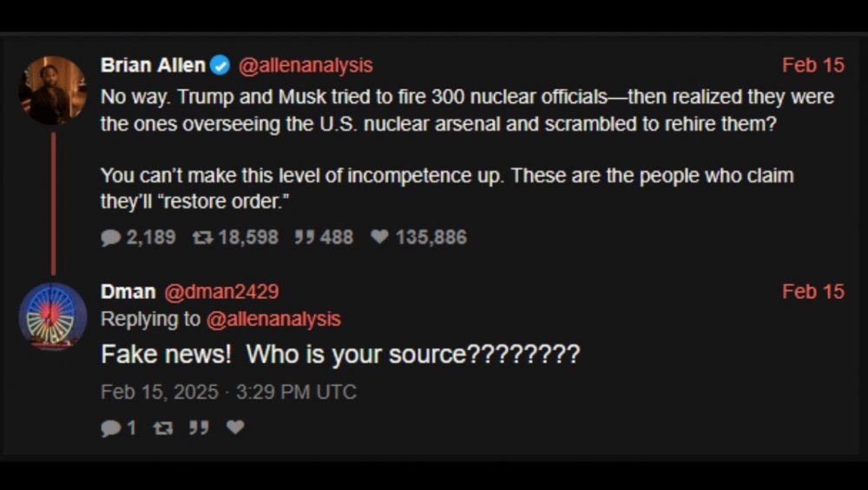The image size is (868, 490).
Task: Open the @dman2429 handle link
Action: tap(221, 292)
